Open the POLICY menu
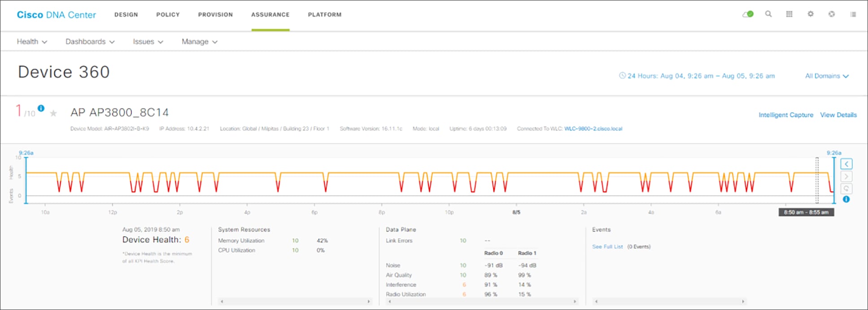868x310 pixels. pos(168,15)
